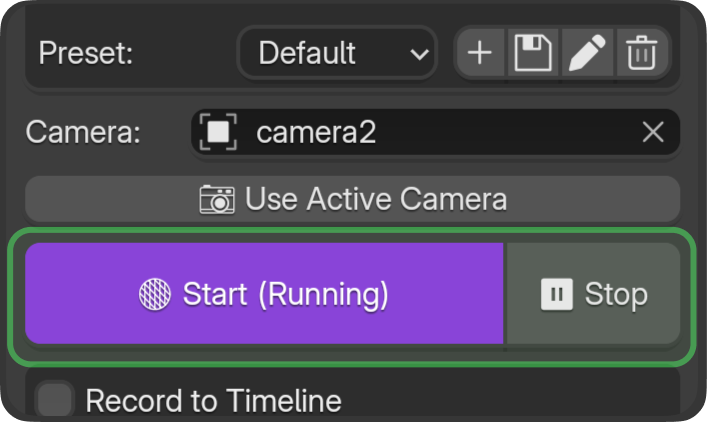The width and height of the screenshot is (707, 422).
Task: Expand the preset list via chevron arrow
Action: (420, 53)
